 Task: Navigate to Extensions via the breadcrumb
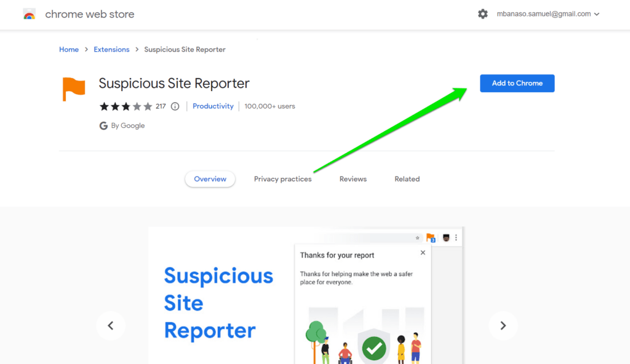111,49
